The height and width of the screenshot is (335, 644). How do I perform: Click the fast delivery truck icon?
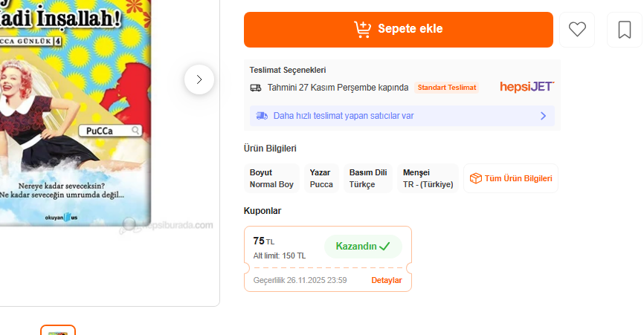coord(262,116)
